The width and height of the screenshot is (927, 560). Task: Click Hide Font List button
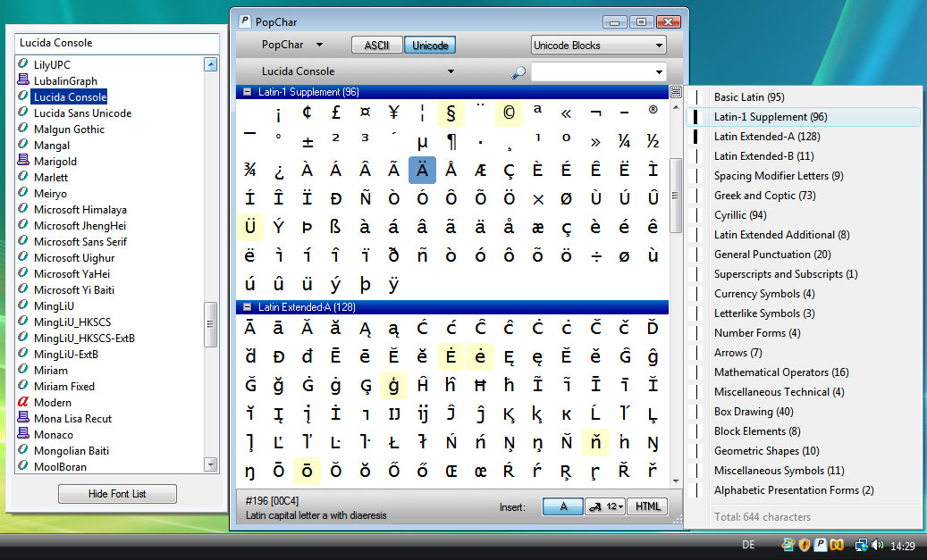tap(117, 494)
